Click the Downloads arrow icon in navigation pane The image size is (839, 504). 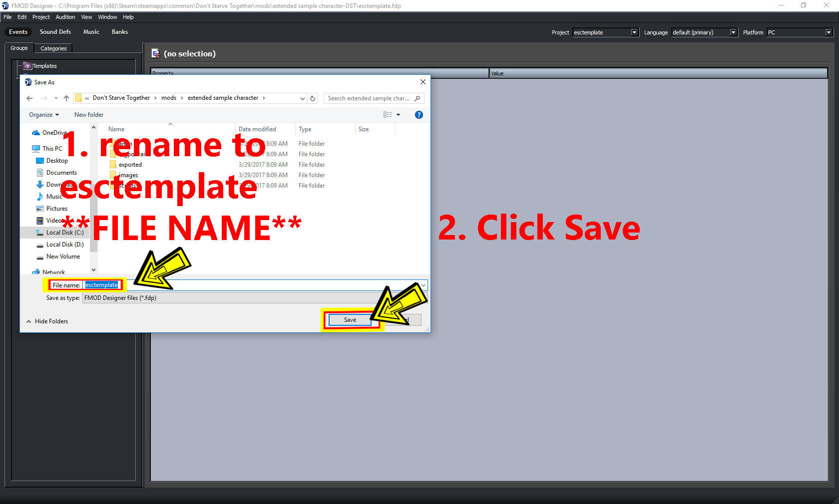pos(40,185)
